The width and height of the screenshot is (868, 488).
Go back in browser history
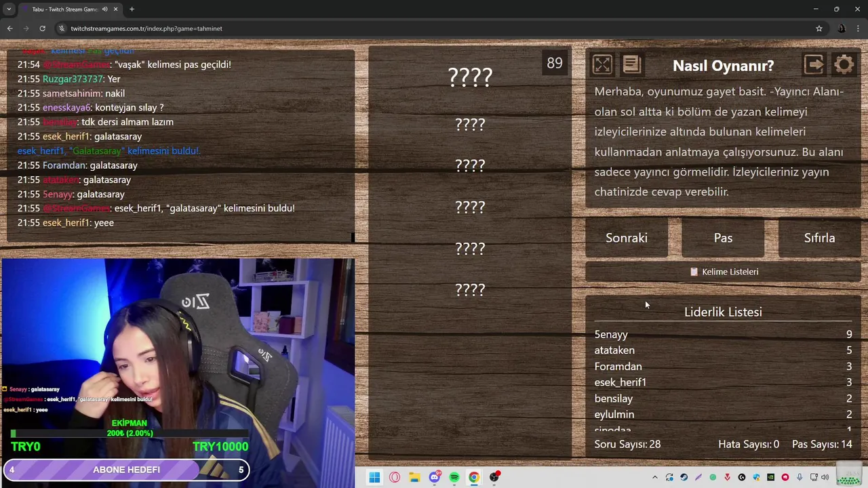coord(9,28)
